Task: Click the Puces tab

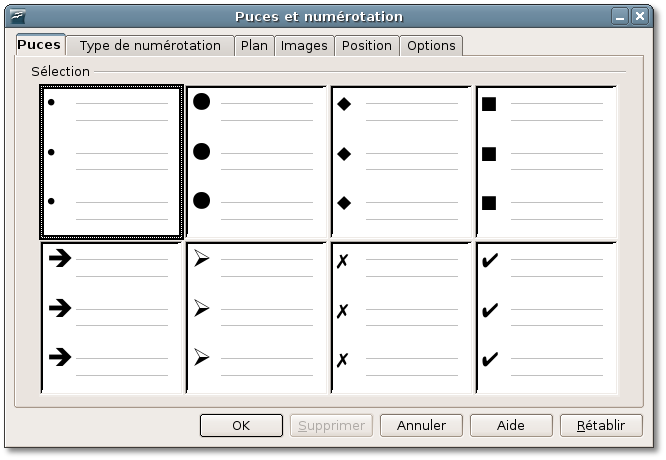Action: [x=40, y=45]
